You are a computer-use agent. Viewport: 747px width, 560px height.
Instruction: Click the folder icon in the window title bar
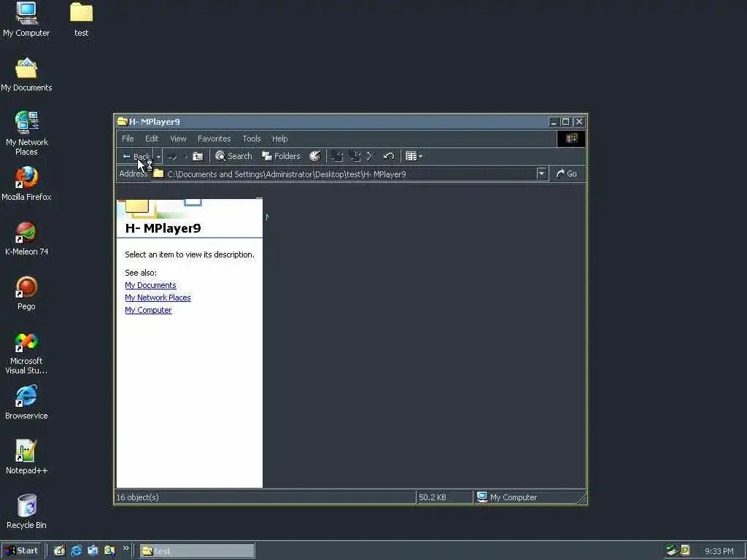pyautogui.click(x=123, y=122)
